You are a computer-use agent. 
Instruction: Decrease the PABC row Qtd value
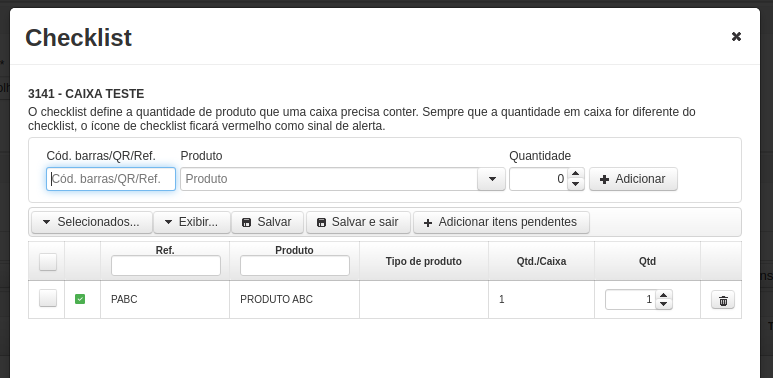click(664, 304)
